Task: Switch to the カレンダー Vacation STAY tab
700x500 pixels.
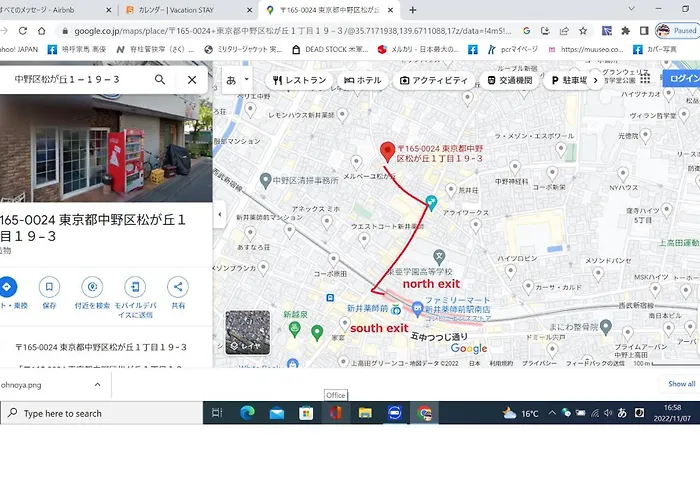Action: tap(190, 9)
